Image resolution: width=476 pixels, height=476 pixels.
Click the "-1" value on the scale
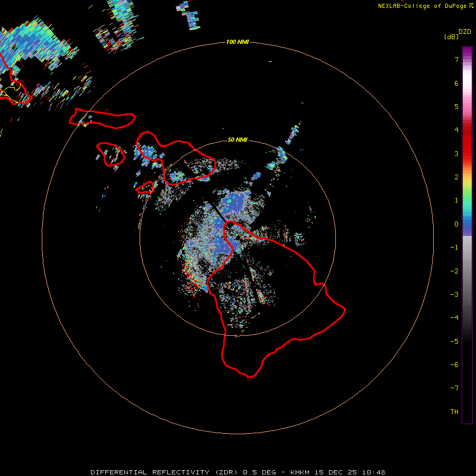coord(454,248)
